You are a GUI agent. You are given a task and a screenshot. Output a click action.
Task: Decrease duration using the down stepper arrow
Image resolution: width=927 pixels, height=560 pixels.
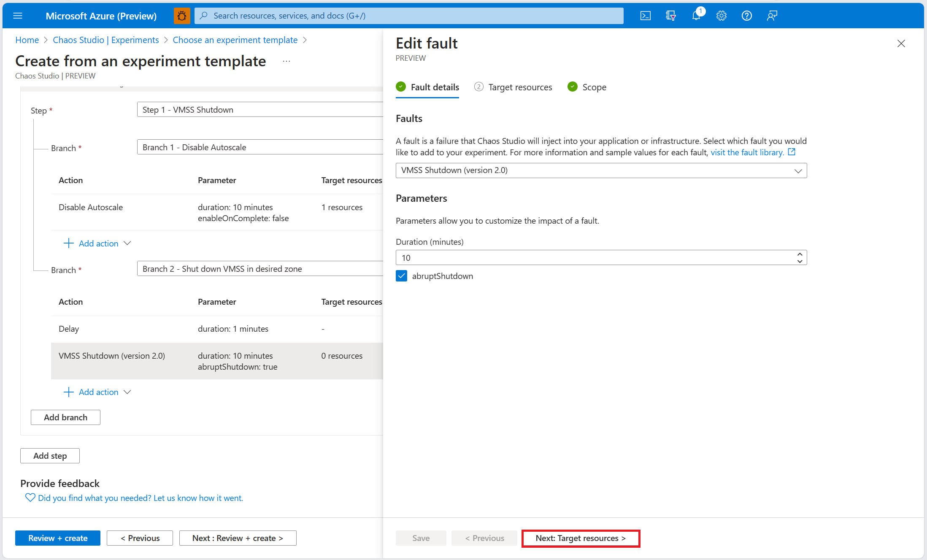(x=800, y=261)
